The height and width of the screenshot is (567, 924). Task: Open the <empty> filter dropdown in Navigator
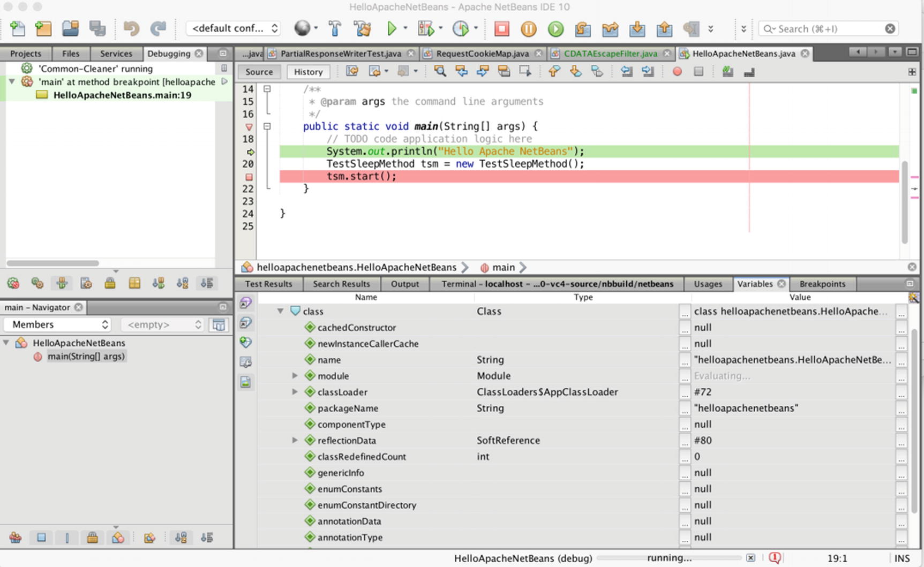click(x=162, y=324)
